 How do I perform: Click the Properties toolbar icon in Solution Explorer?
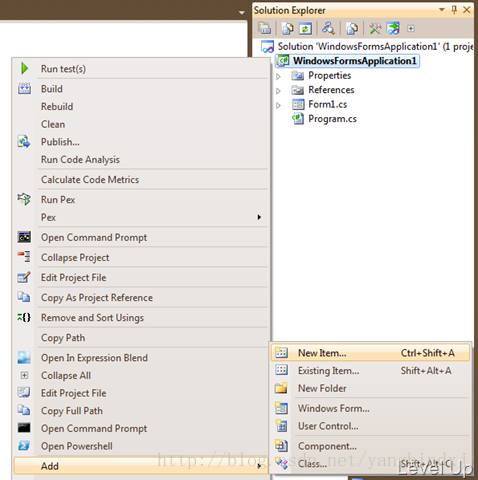pyautogui.click(x=264, y=28)
